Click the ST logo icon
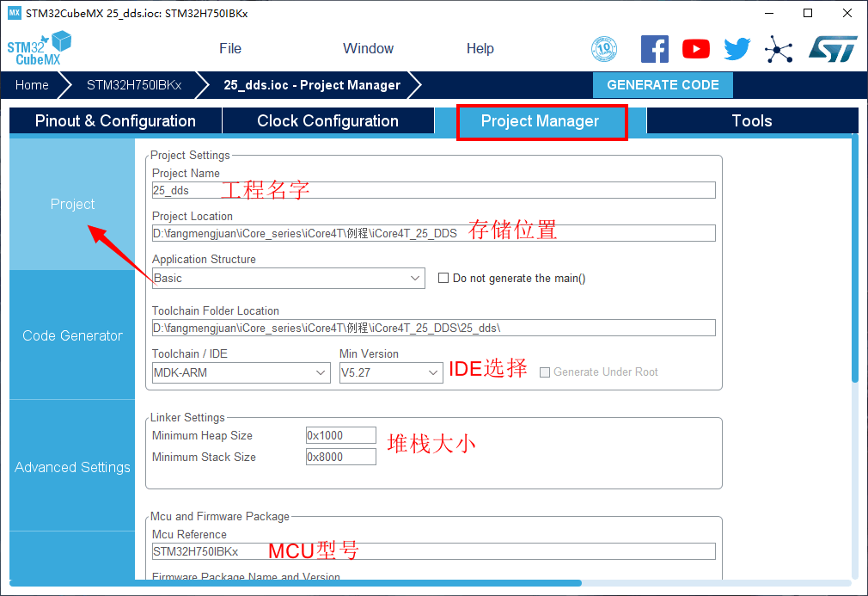Screen dimensions: 868x596 832,49
